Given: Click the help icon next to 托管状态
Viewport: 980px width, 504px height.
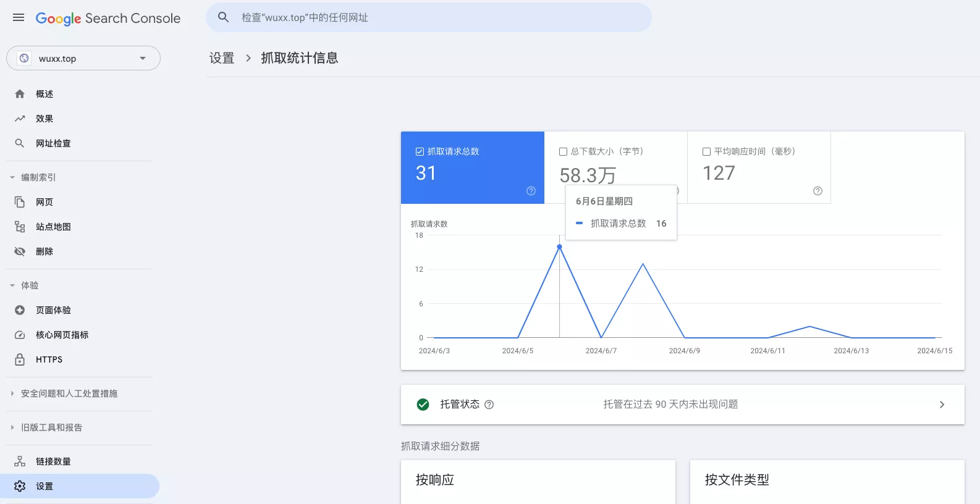Looking at the screenshot, I should [x=489, y=405].
